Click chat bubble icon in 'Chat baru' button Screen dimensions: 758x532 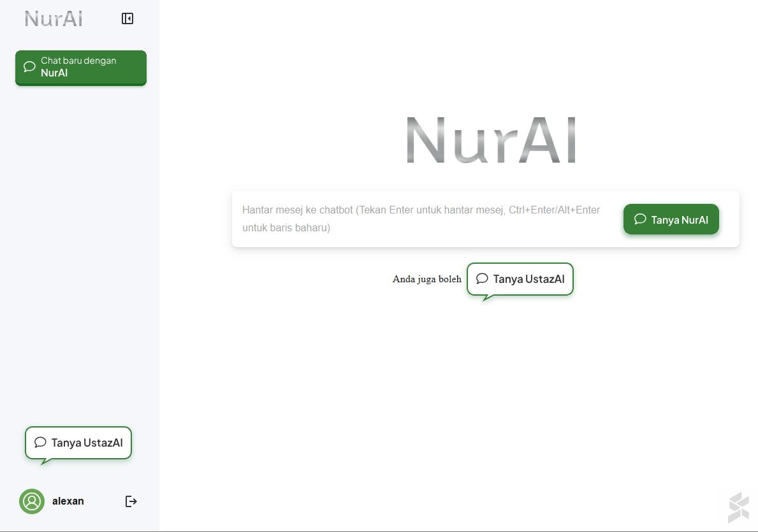pyautogui.click(x=29, y=67)
